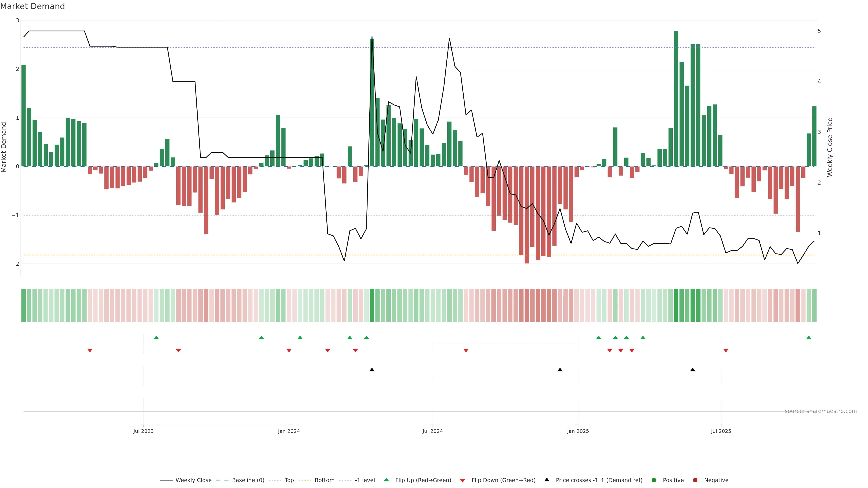Click the Flip Down red triangle legend icon
Viewport: 868px width, 488px height.
(x=463, y=480)
